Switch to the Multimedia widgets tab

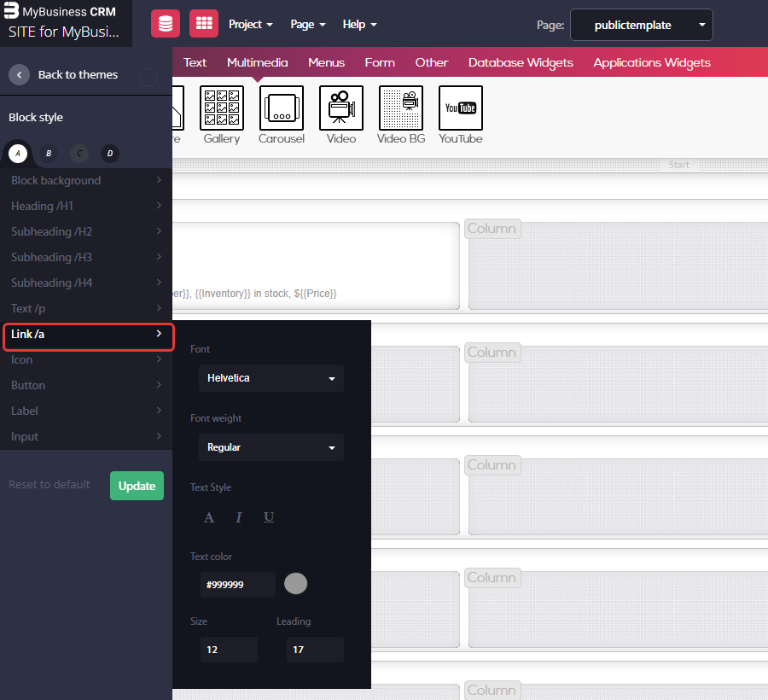[x=257, y=62]
